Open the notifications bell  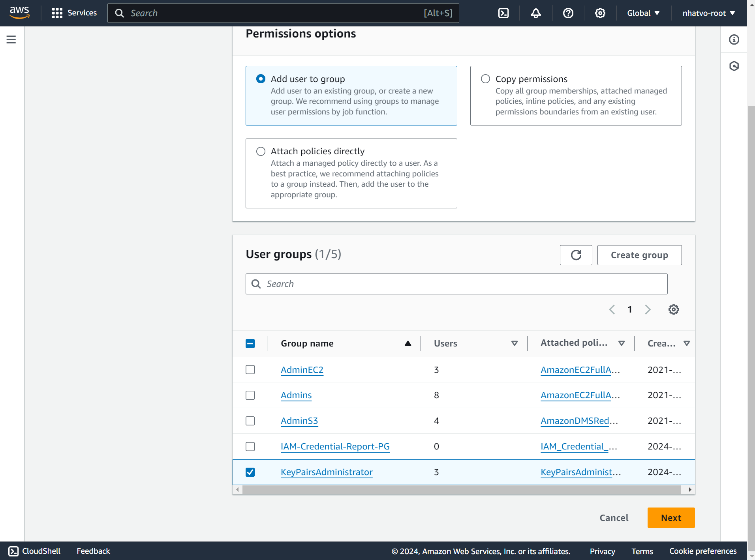[536, 13]
